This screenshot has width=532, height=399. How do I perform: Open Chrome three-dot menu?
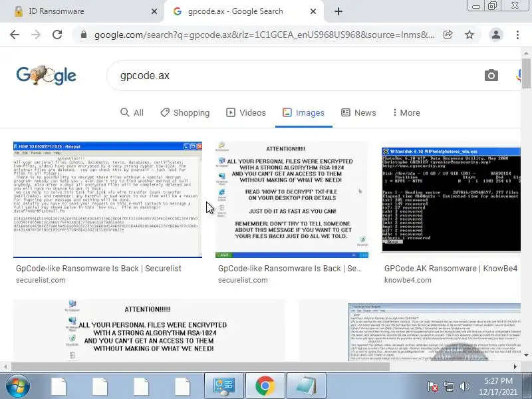click(x=517, y=35)
